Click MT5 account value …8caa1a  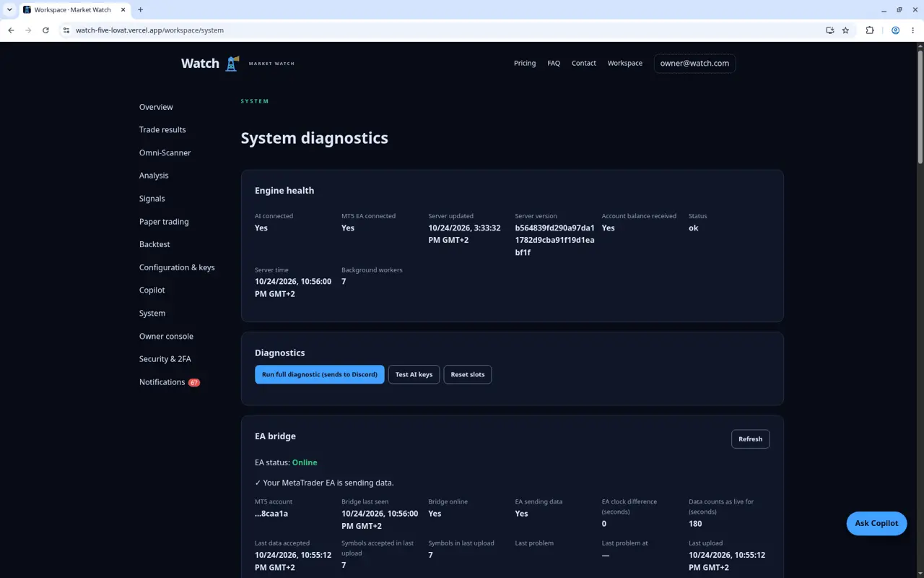click(271, 514)
